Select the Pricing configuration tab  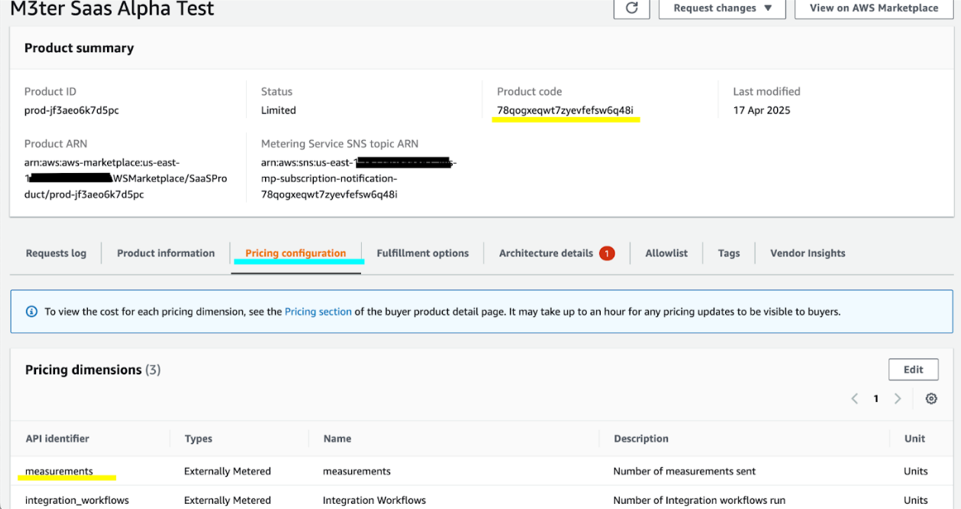295,254
